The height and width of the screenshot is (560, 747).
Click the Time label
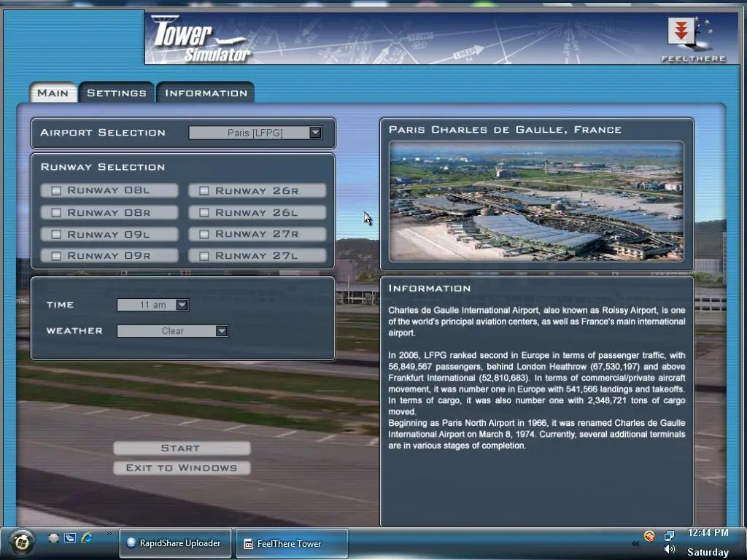pyautogui.click(x=60, y=305)
